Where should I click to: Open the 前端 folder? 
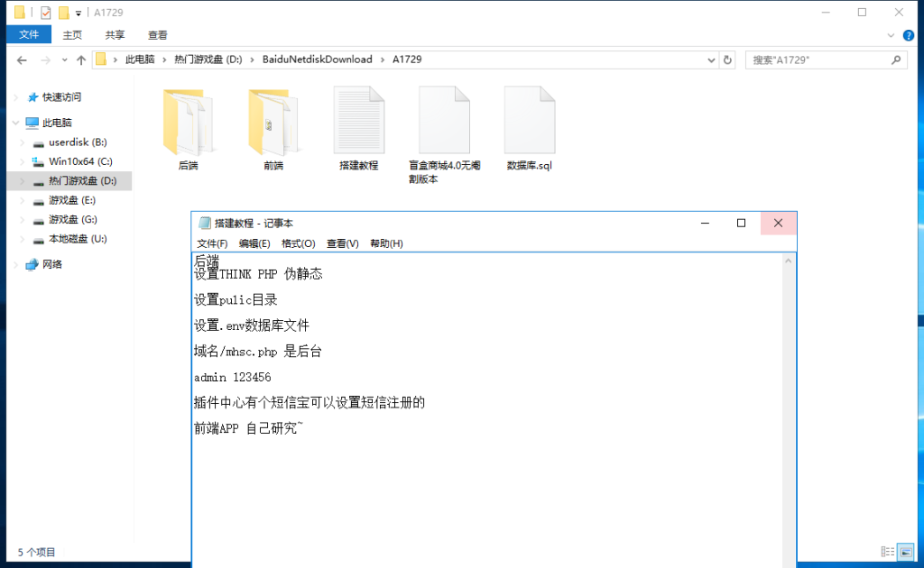tap(273, 122)
